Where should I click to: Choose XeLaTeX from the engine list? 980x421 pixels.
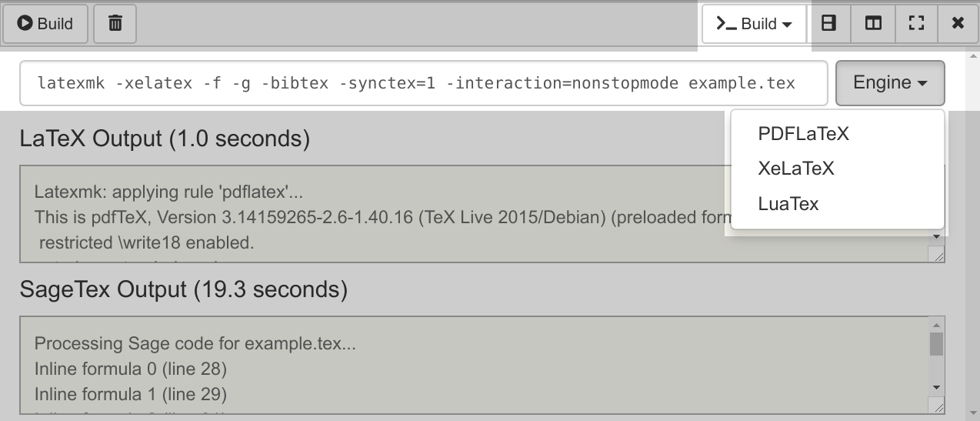(795, 169)
